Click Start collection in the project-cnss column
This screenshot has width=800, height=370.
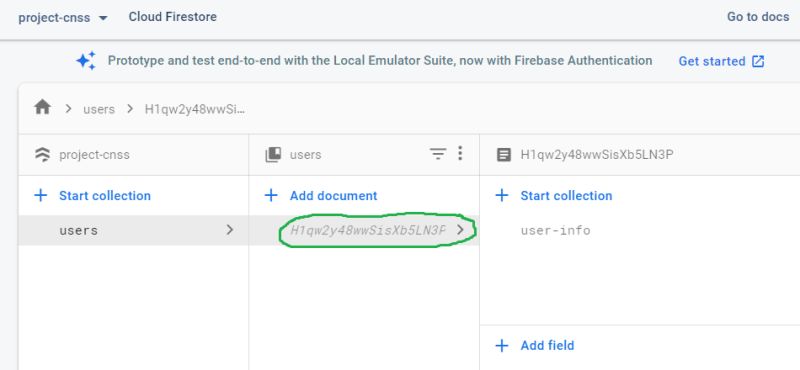[105, 195]
